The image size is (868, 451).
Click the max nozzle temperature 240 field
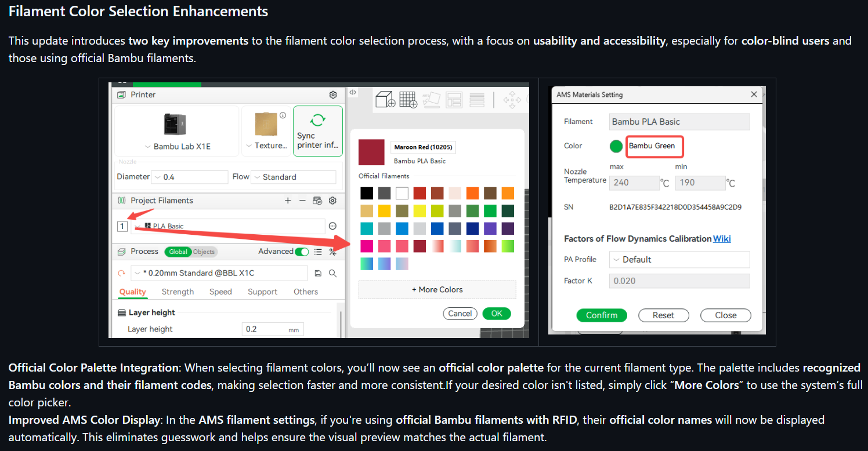pos(634,183)
